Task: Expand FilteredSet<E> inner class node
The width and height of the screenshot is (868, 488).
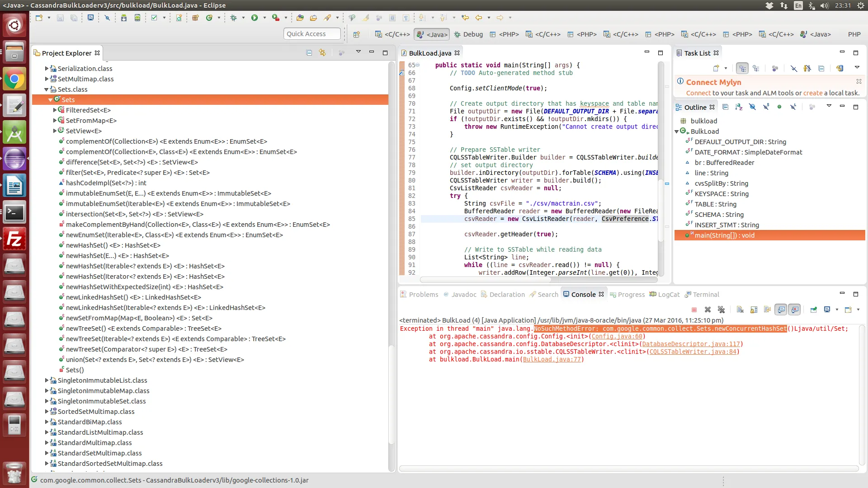Action: [55, 110]
